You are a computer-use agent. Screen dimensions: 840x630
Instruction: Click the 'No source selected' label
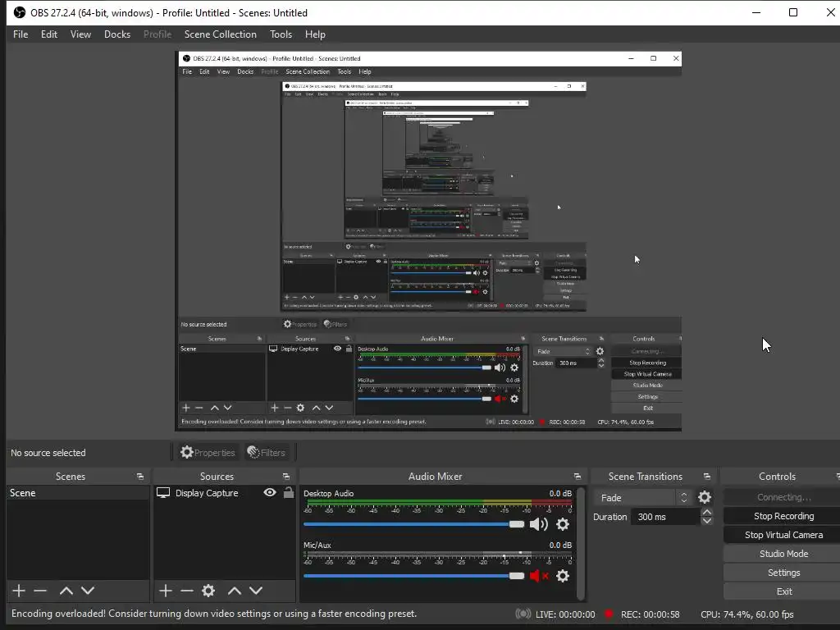(48, 453)
